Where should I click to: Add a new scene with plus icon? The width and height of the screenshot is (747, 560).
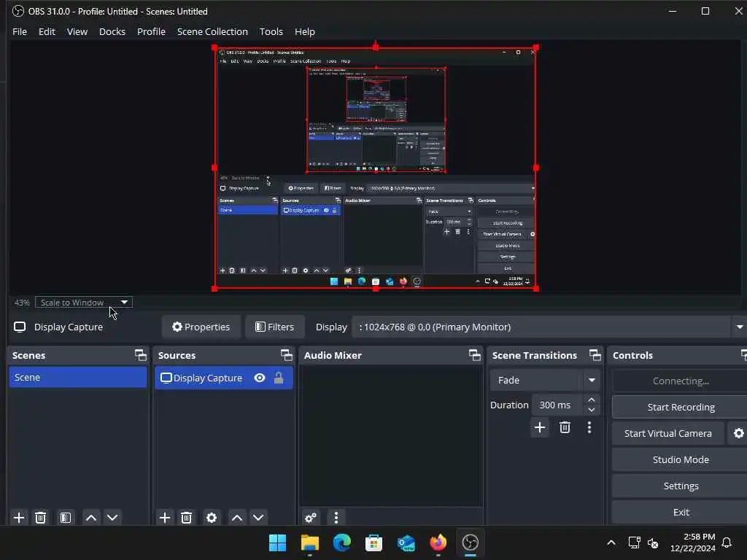point(19,518)
